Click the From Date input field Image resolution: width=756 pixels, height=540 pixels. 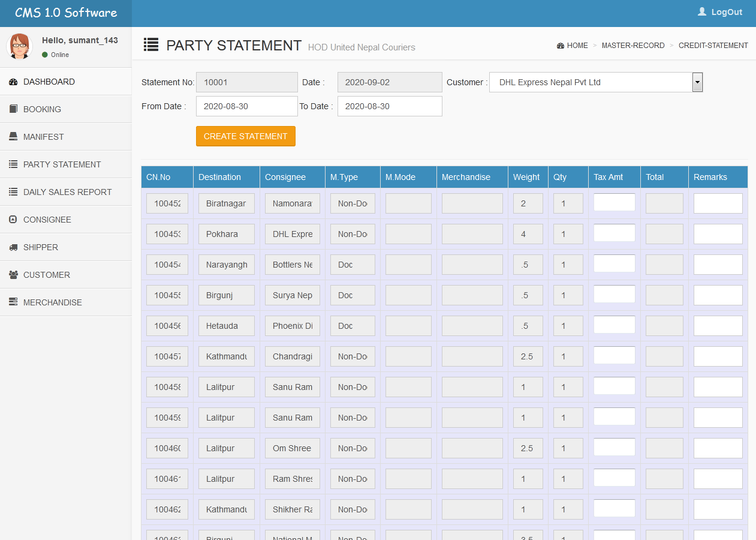tap(247, 106)
